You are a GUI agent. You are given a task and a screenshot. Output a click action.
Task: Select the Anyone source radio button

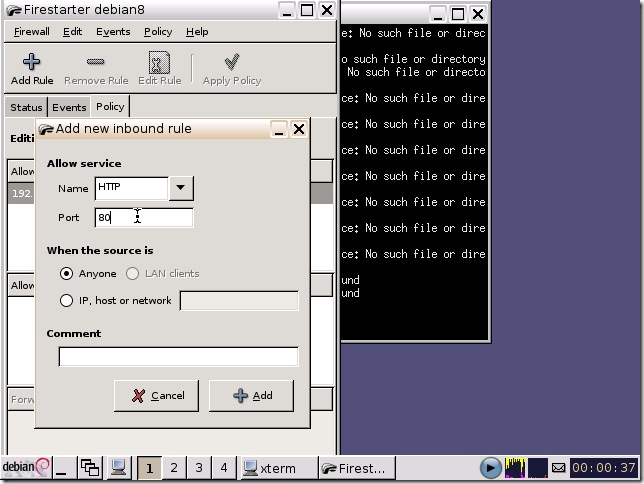pyautogui.click(x=66, y=274)
